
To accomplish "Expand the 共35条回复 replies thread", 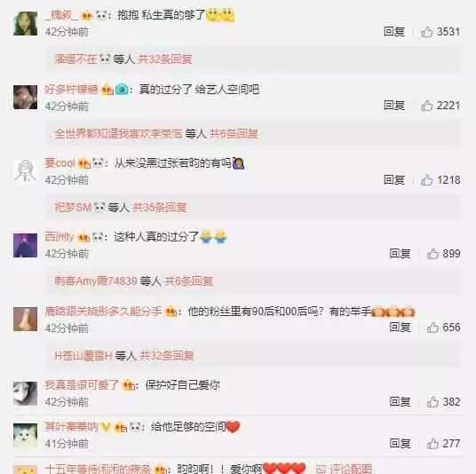I will coord(159,207).
